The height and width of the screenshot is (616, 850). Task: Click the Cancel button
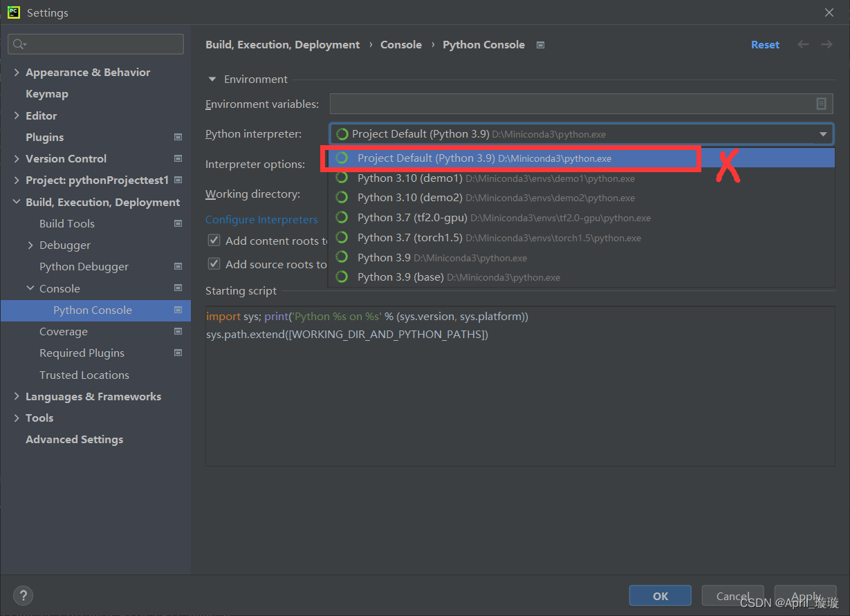click(732, 596)
